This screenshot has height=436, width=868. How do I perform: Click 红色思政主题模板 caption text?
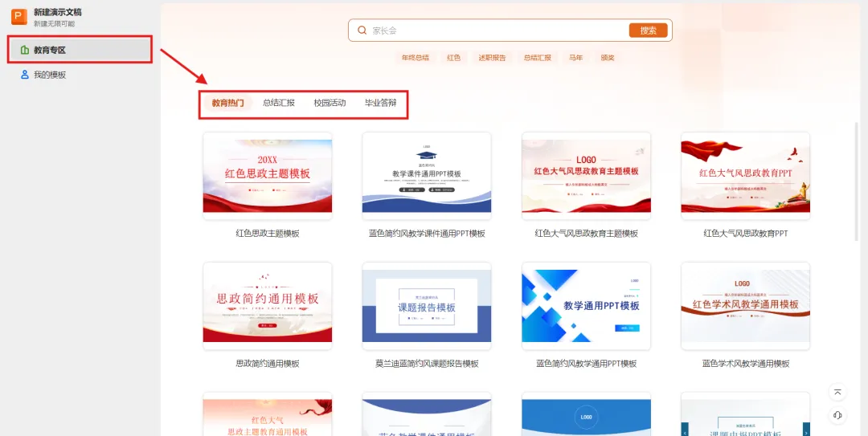pos(268,234)
